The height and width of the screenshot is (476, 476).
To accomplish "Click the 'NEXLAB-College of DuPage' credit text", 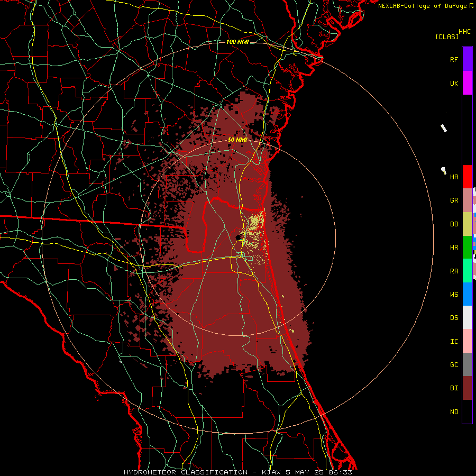I will tap(422, 6).
